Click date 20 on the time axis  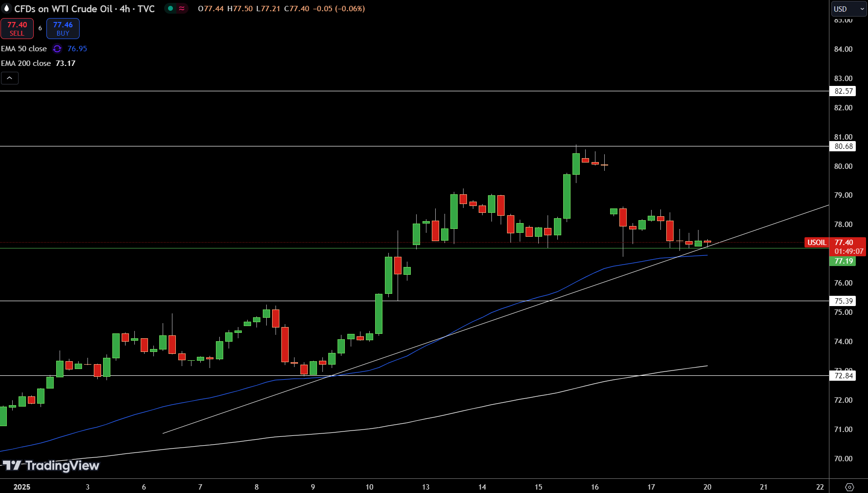click(707, 487)
